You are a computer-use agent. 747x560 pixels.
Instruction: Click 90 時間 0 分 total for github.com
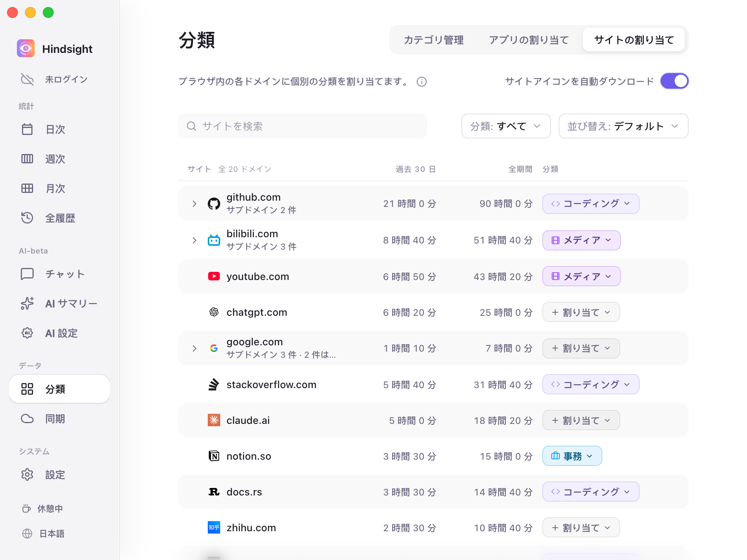pyautogui.click(x=506, y=204)
